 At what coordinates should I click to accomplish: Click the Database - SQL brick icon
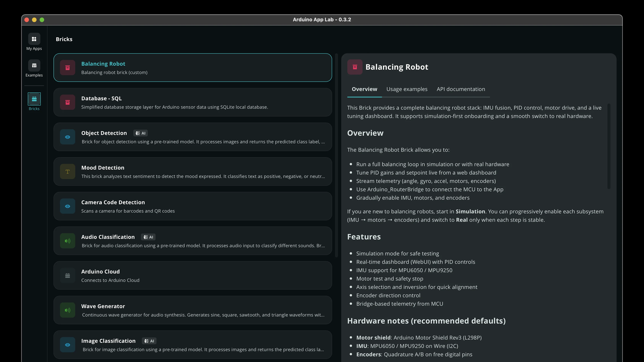click(x=67, y=102)
